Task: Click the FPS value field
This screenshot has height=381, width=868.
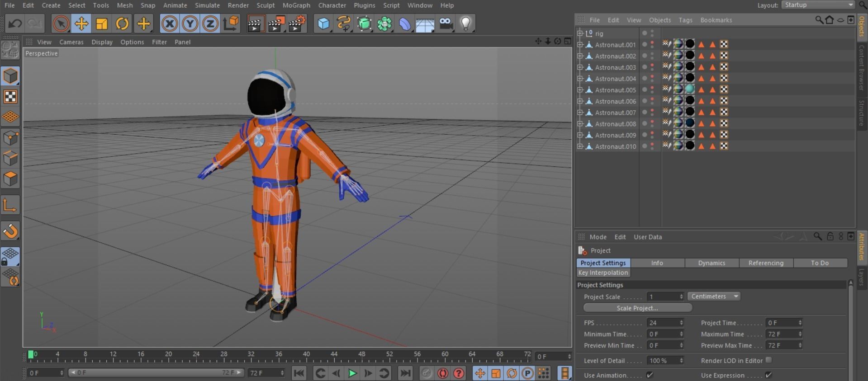Action: [x=665, y=323]
